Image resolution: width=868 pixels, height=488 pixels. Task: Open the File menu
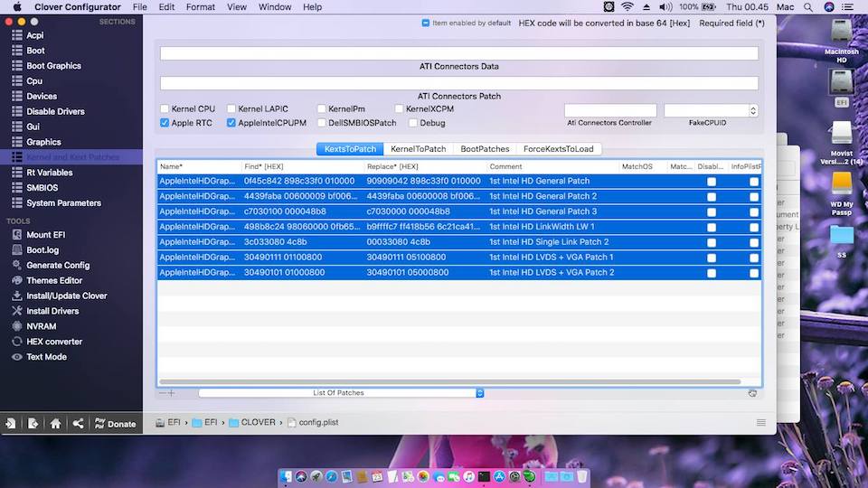[139, 7]
